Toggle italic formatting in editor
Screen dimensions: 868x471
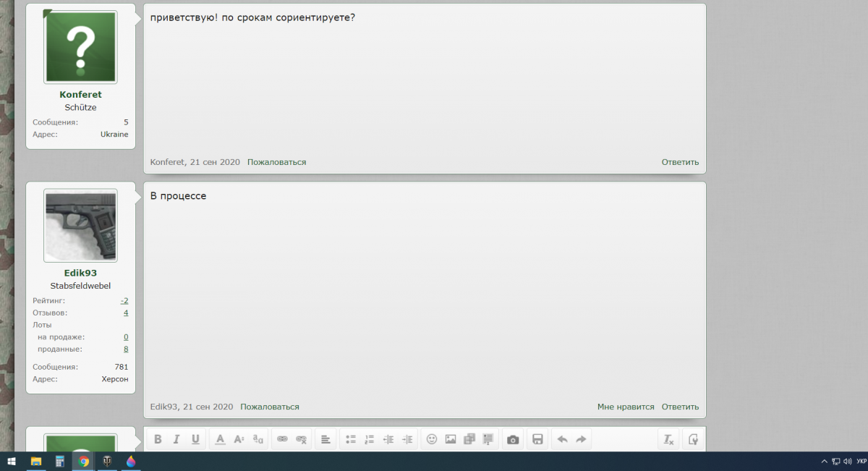pyautogui.click(x=176, y=439)
